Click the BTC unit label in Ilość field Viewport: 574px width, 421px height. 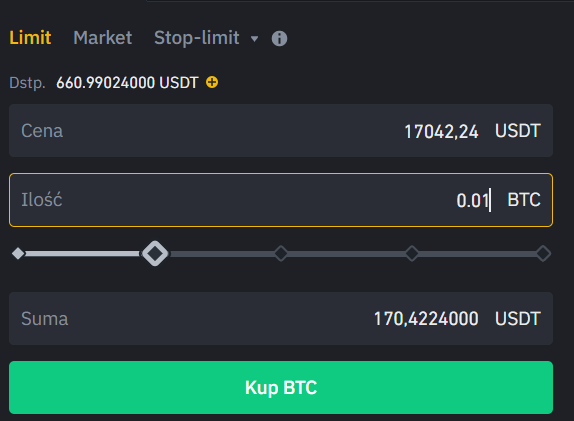click(524, 200)
